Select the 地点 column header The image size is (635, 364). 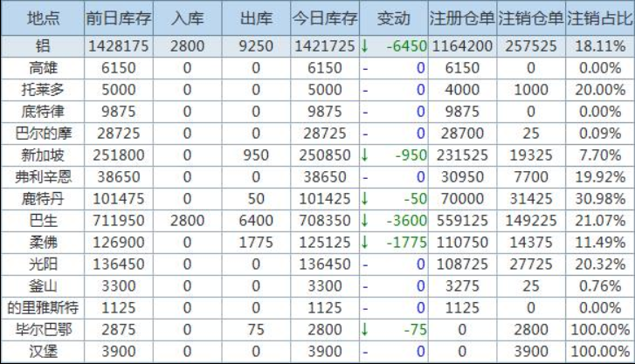click(x=43, y=17)
